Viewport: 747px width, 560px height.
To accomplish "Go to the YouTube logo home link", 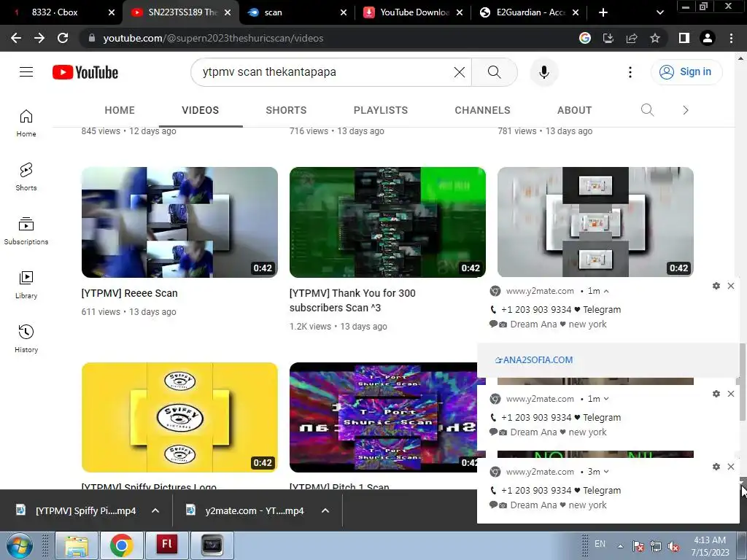I will [85, 72].
